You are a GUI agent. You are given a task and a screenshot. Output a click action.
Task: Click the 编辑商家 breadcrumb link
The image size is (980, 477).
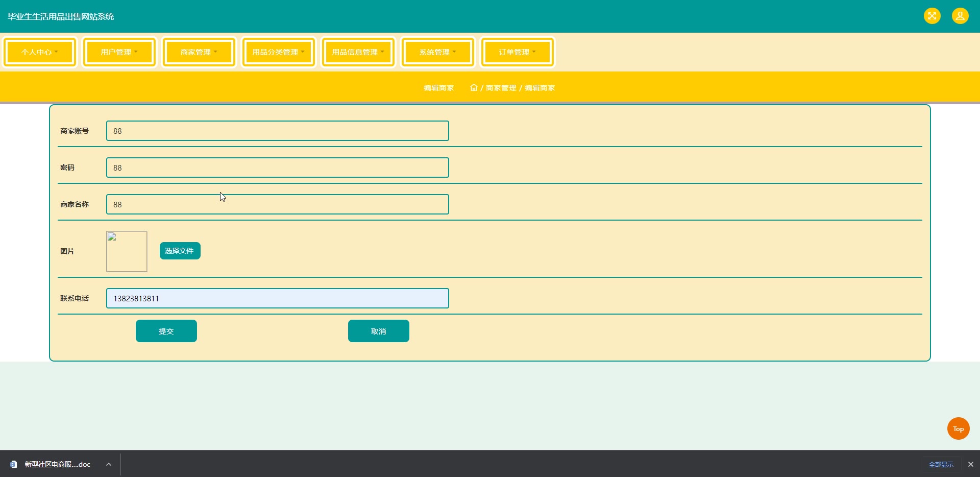540,88
